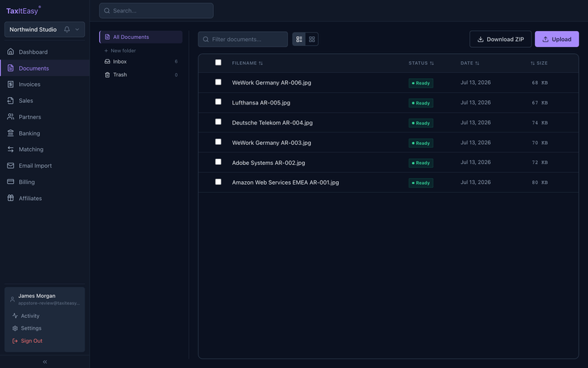
Task: Open the Matching page
Action: tap(45, 149)
